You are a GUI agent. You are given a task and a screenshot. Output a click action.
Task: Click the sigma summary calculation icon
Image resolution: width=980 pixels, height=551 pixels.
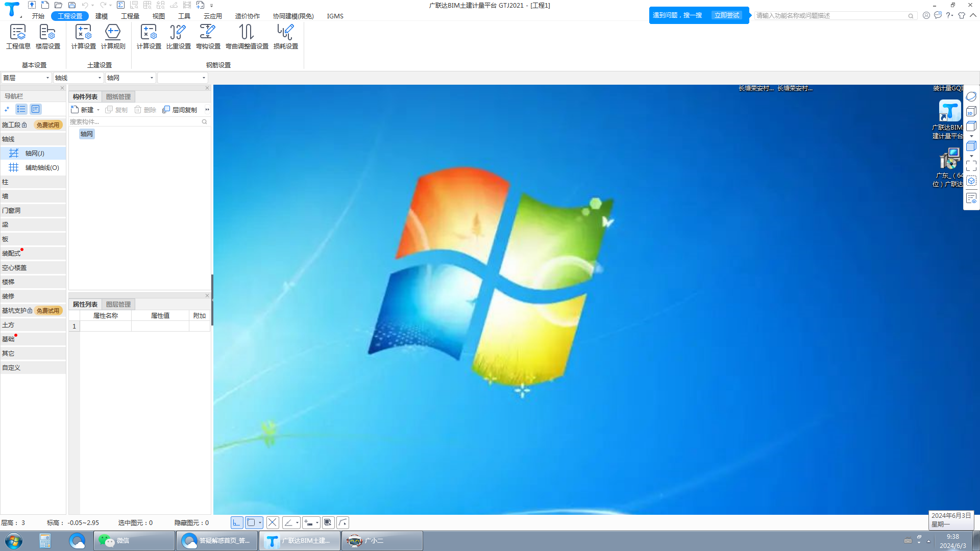tap(120, 5)
